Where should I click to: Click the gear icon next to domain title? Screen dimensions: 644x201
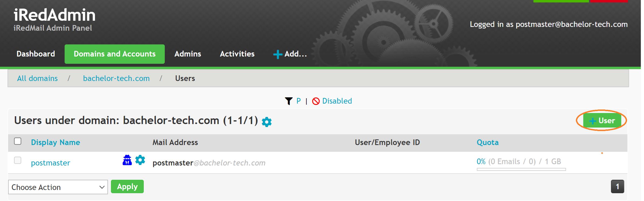[x=267, y=122]
